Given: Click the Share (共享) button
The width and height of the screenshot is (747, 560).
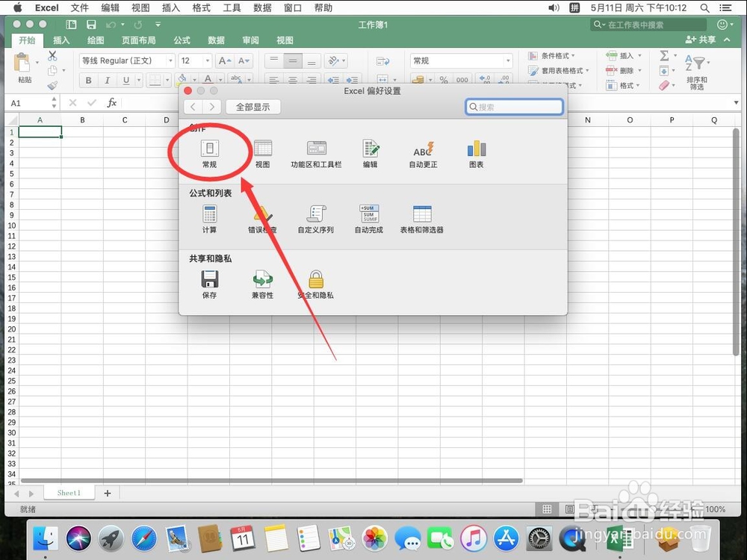Looking at the screenshot, I should click(701, 40).
